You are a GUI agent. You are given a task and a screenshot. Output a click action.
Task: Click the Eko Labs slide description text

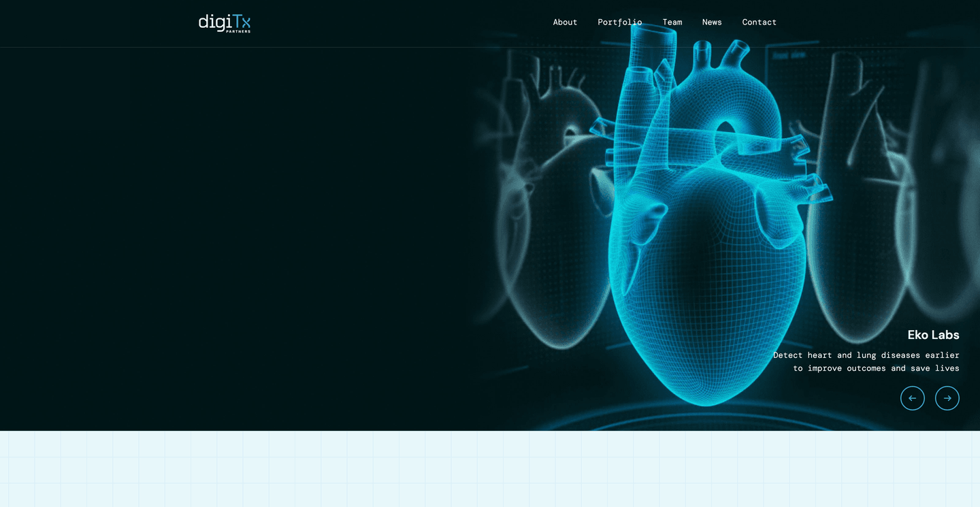tap(866, 361)
